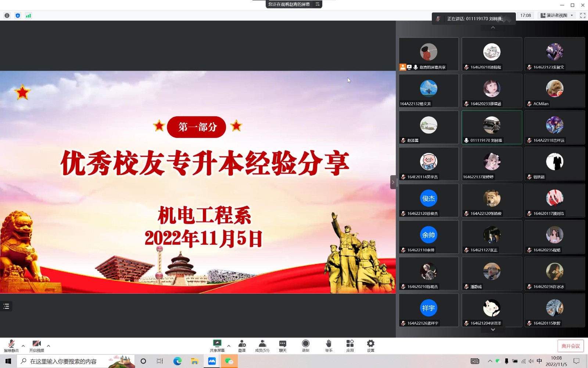This screenshot has width=588, height=368.
Task: Click 164620235程旭 name label
Action: (547, 250)
